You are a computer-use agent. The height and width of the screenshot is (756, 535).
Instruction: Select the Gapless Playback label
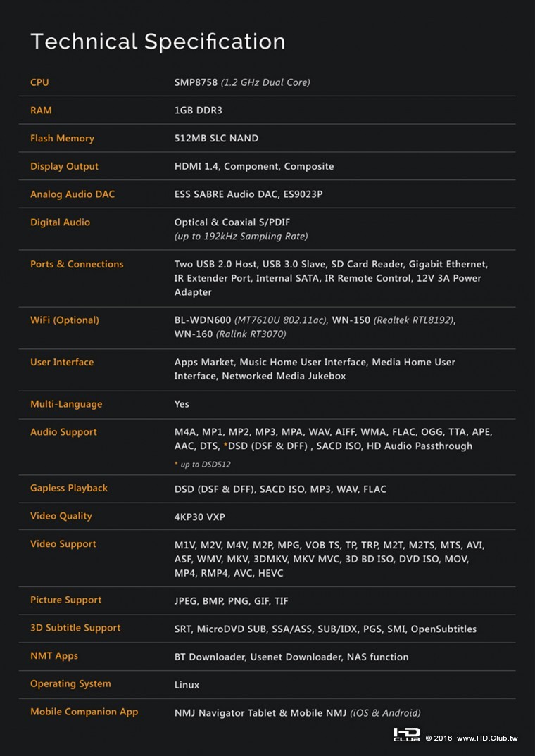pyautogui.click(x=69, y=489)
